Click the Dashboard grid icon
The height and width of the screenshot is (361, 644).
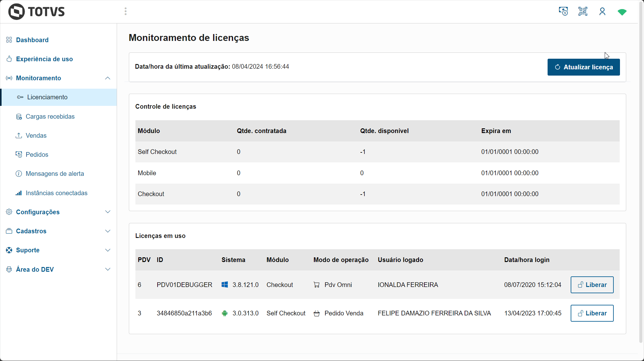tap(9, 40)
